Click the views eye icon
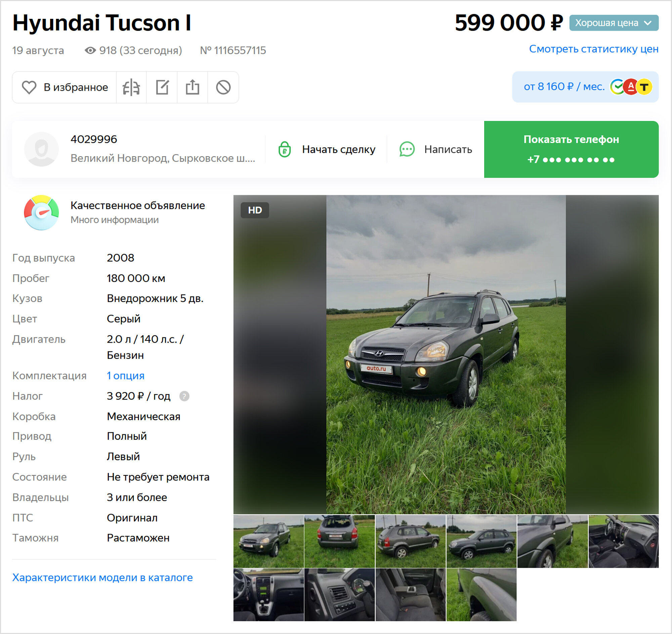 coord(90,50)
